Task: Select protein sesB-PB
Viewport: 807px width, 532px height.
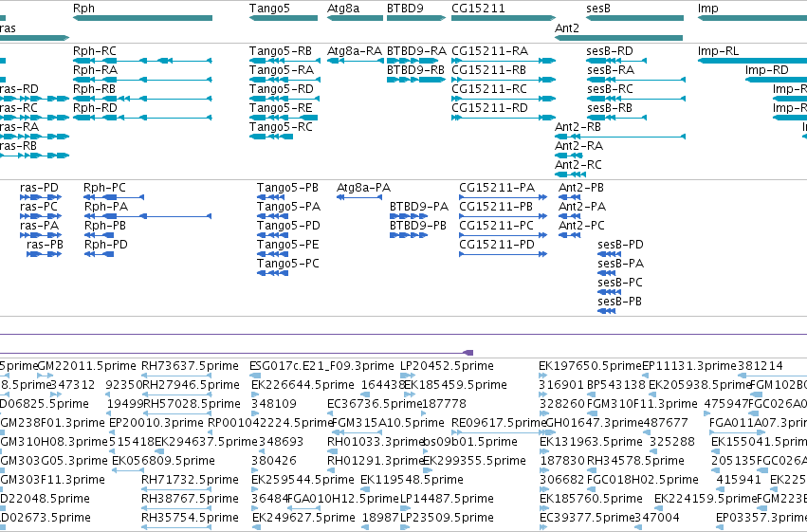Action: point(607,311)
